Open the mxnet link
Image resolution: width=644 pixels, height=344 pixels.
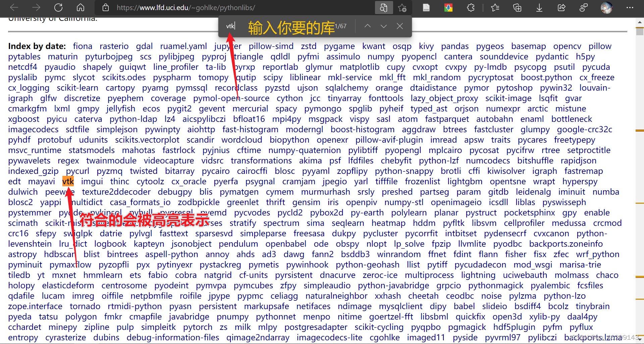64,275
